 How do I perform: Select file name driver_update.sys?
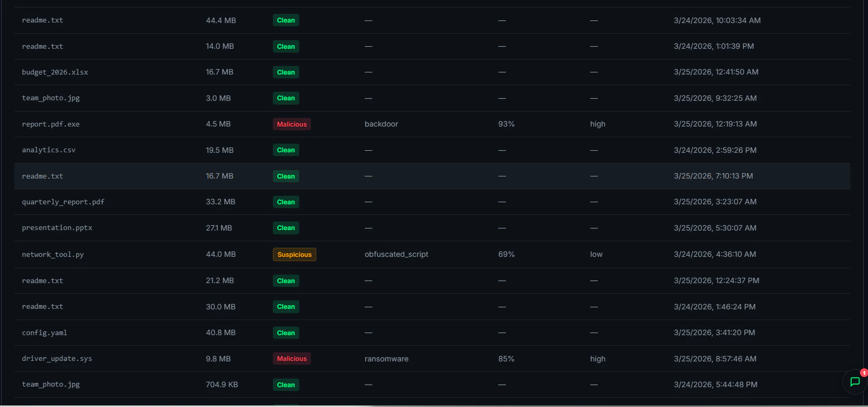(x=57, y=359)
